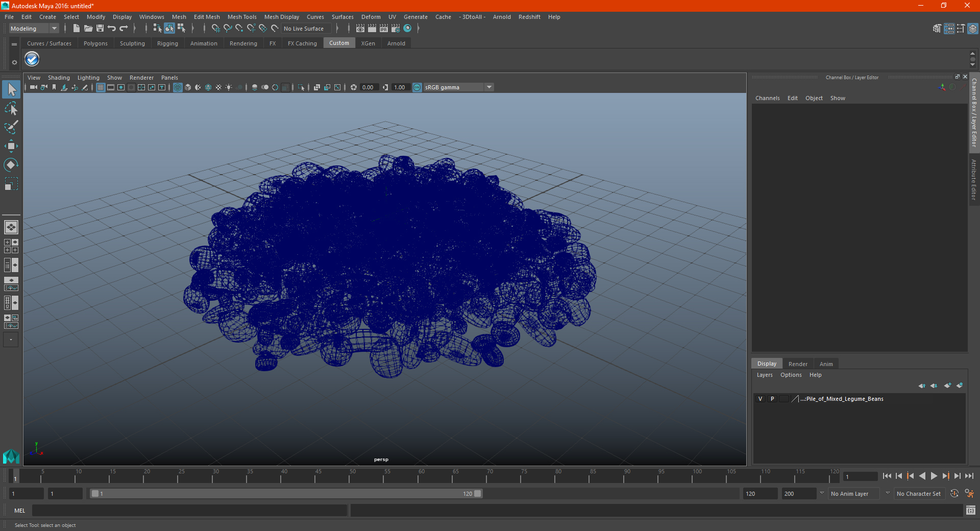Screen dimensions: 980x531
Task: Open the Mesh Tools menu
Action: coord(242,17)
